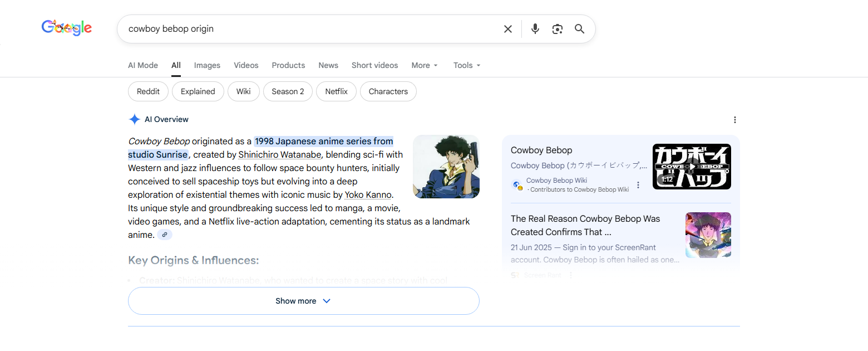Select the Wiki filter chip

243,91
